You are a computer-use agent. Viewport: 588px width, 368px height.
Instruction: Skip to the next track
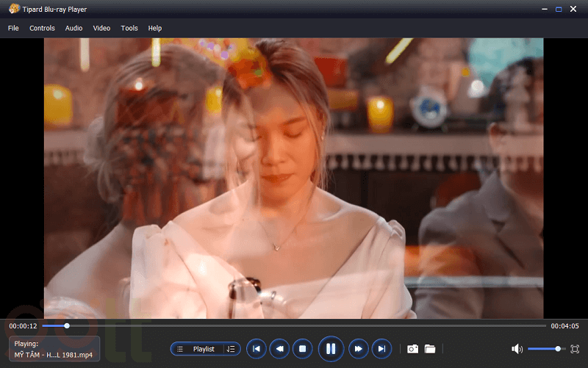click(x=381, y=348)
